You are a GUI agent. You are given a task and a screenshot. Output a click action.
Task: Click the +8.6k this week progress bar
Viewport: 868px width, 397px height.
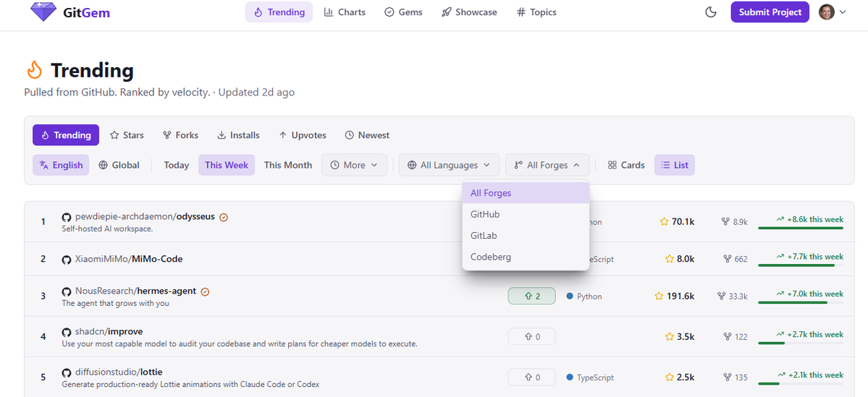coord(801,228)
